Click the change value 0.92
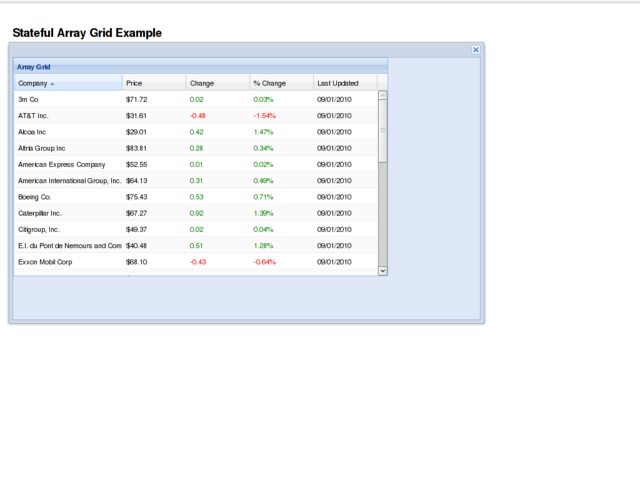 tap(196, 213)
